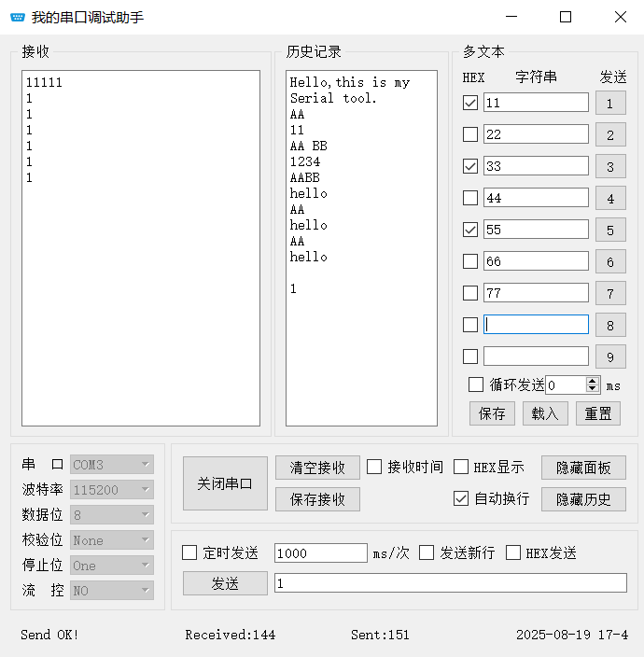The height and width of the screenshot is (657, 644).
Task: Enable HEX checkbox for string 66
Action: pyautogui.click(x=470, y=261)
